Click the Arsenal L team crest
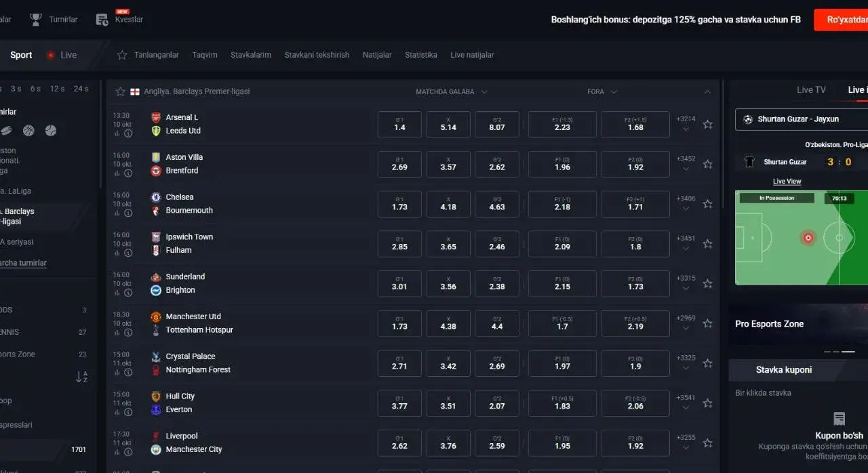The height and width of the screenshot is (473, 868). [x=156, y=117]
